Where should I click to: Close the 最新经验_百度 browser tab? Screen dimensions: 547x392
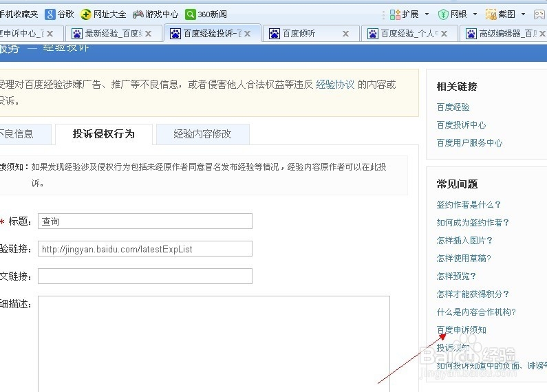[148, 34]
